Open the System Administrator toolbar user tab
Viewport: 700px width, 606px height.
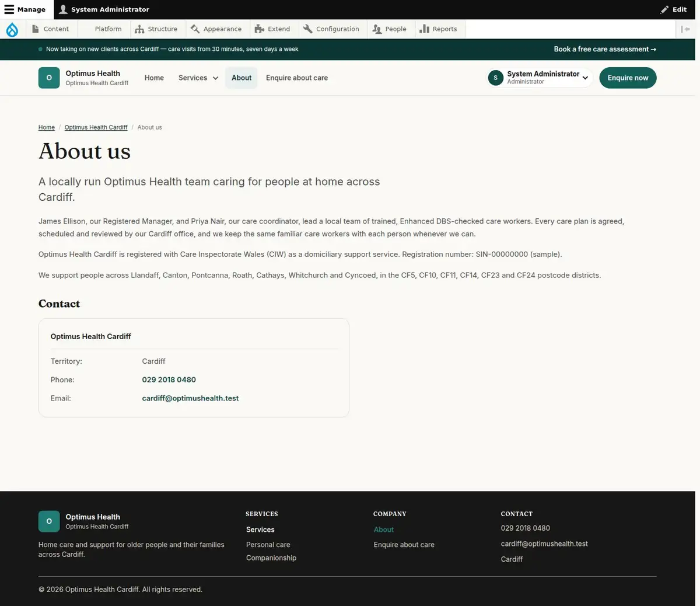click(104, 9)
